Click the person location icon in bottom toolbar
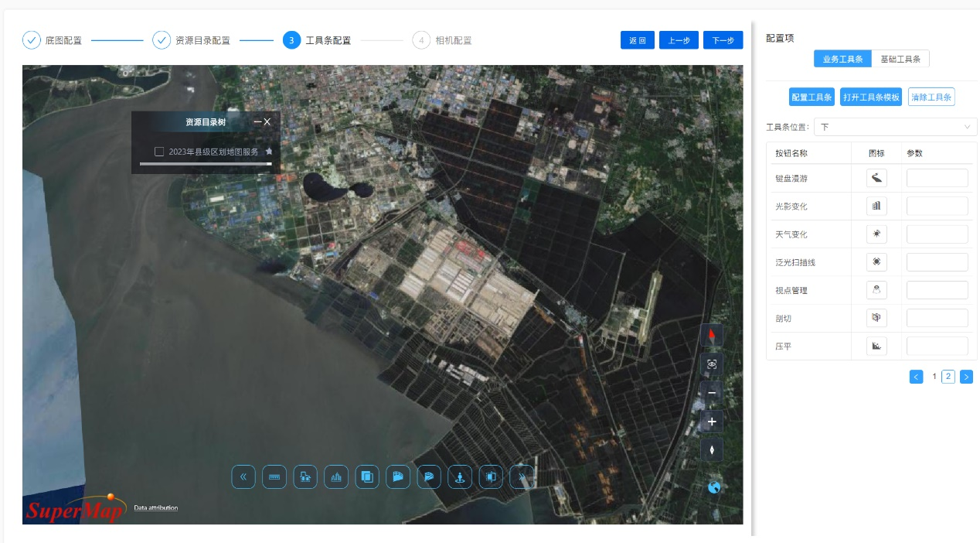 tap(460, 477)
